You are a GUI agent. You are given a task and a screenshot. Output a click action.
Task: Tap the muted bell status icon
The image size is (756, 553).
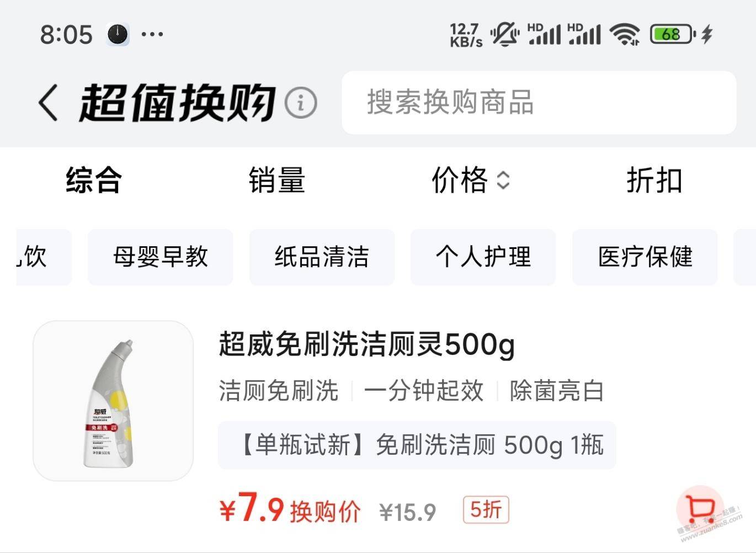505,34
